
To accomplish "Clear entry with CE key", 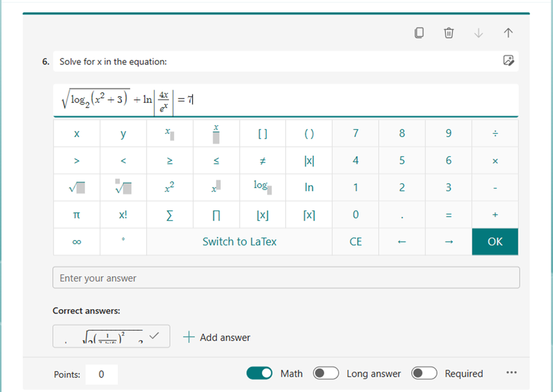I will [355, 242].
